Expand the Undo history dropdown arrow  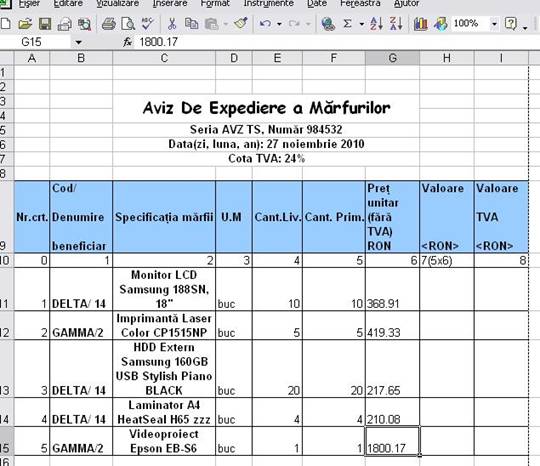(279, 24)
